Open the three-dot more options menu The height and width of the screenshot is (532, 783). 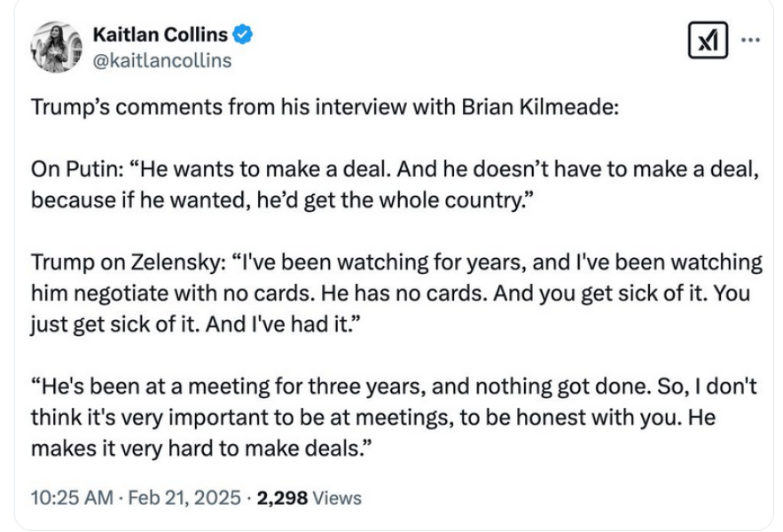(750, 40)
